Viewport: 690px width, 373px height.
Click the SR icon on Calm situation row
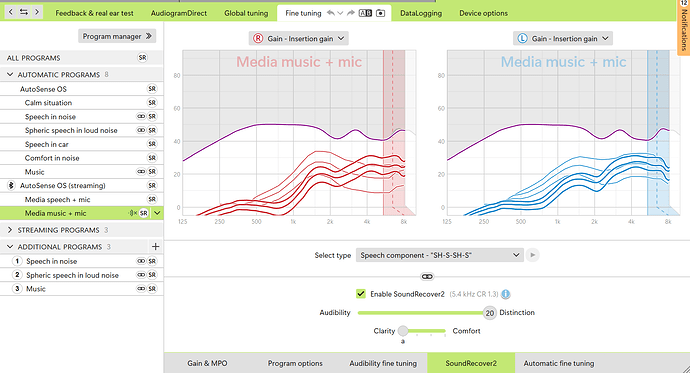tap(152, 102)
